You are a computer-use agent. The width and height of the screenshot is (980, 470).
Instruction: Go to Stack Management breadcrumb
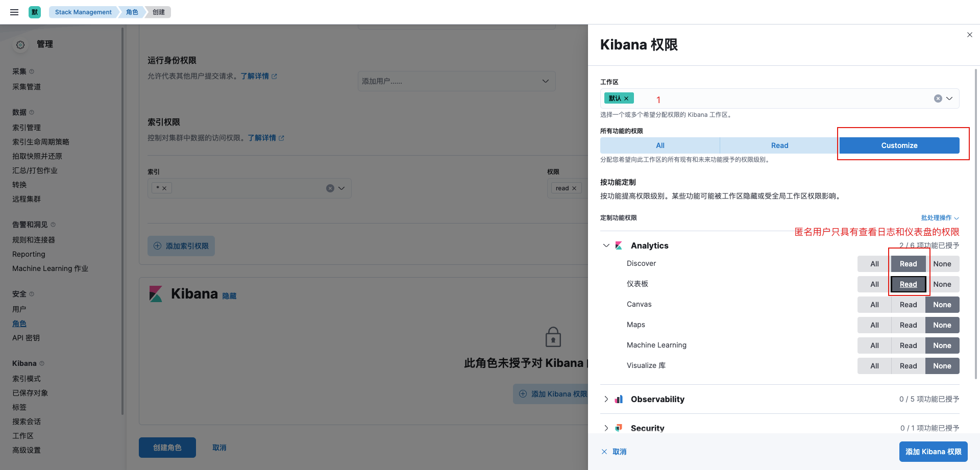point(83,12)
